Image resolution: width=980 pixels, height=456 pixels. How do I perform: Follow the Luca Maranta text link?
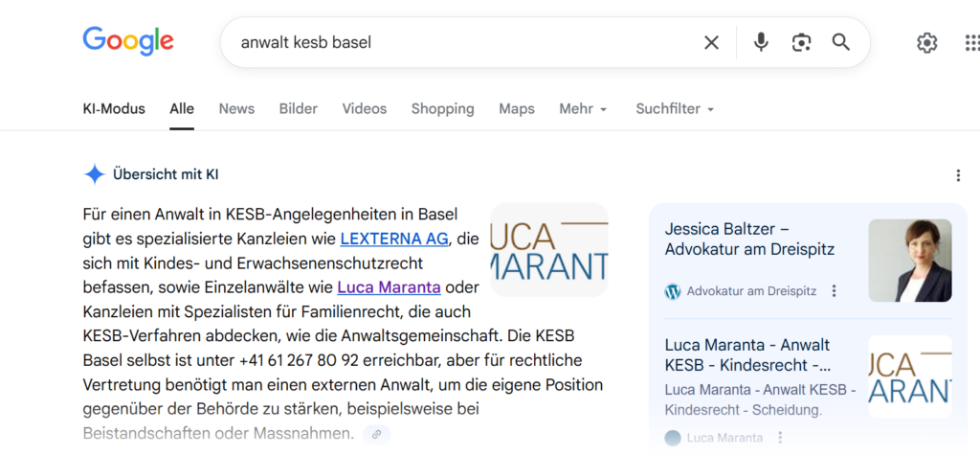[389, 287]
